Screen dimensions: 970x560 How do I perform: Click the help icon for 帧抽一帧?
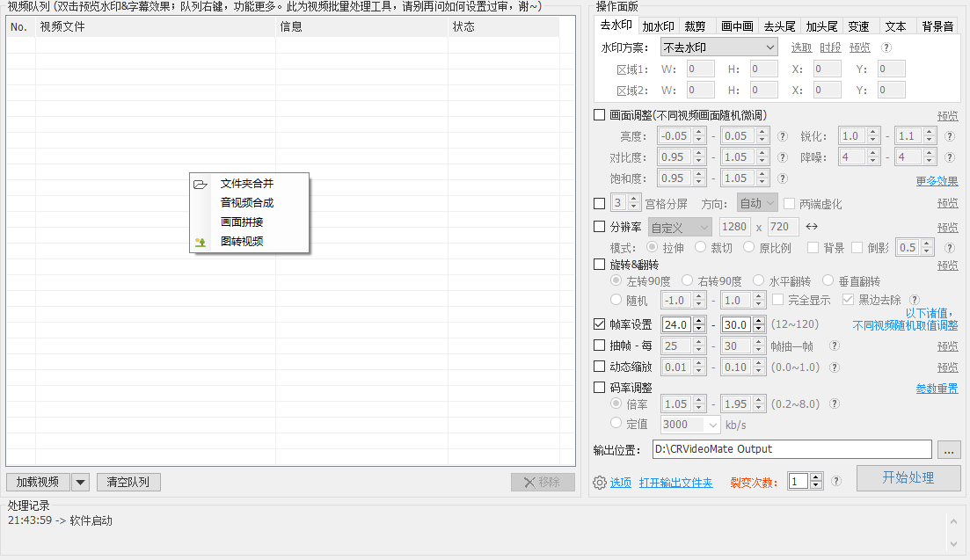click(835, 346)
